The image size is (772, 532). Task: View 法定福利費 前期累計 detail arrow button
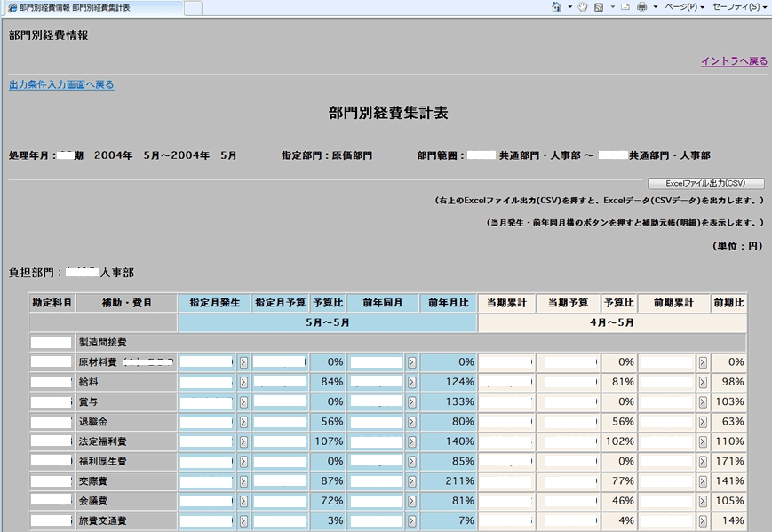click(x=703, y=442)
